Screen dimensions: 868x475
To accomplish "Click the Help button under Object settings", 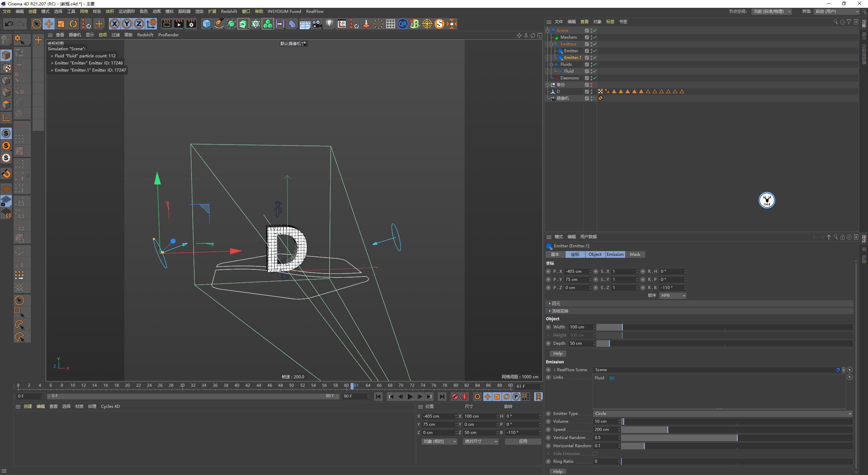I will point(557,353).
